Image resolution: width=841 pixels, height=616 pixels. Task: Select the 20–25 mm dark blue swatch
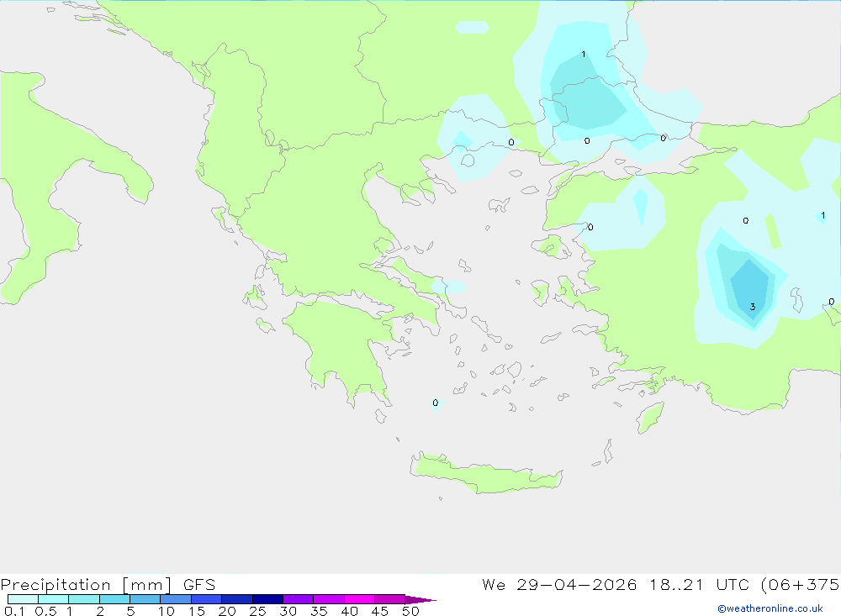tap(237, 599)
